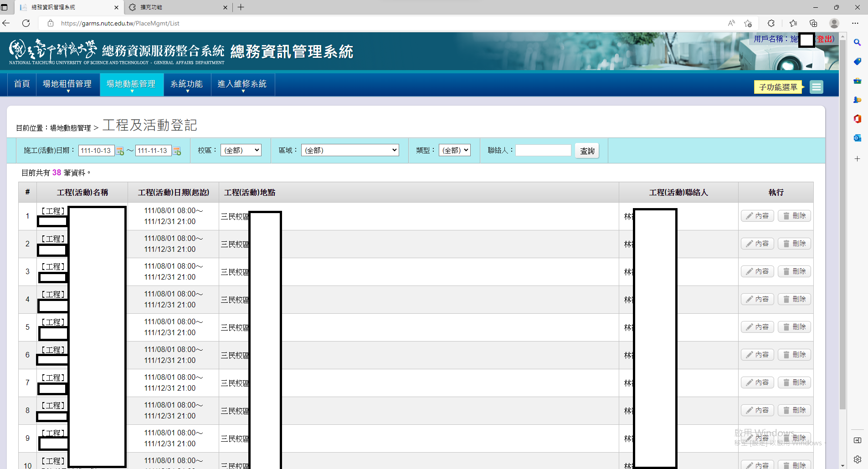Switch to the 擴充功能 browser tab
This screenshot has width=868, height=469.
(x=178, y=7)
